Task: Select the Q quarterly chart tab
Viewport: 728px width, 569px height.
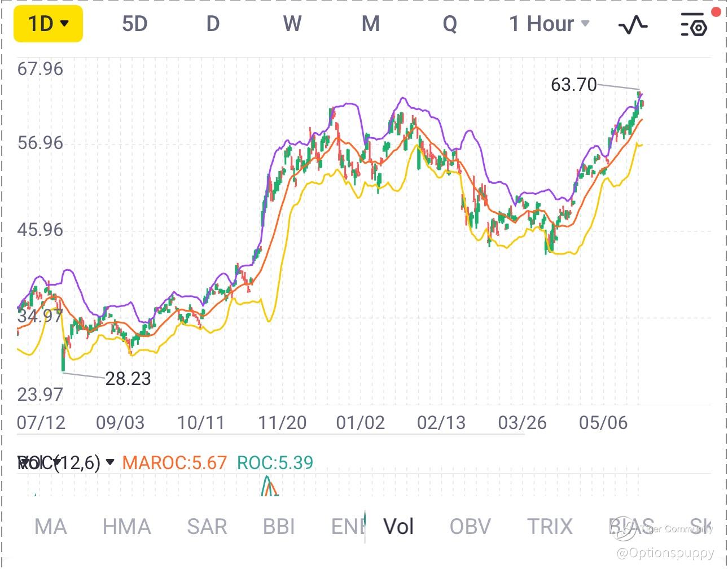Action: [450, 24]
